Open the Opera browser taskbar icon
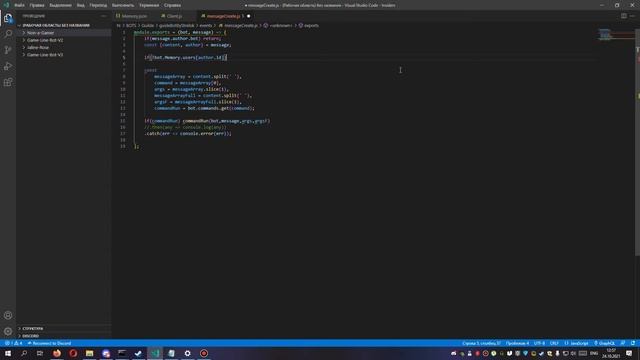The image size is (640, 360). click(x=73, y=353)
